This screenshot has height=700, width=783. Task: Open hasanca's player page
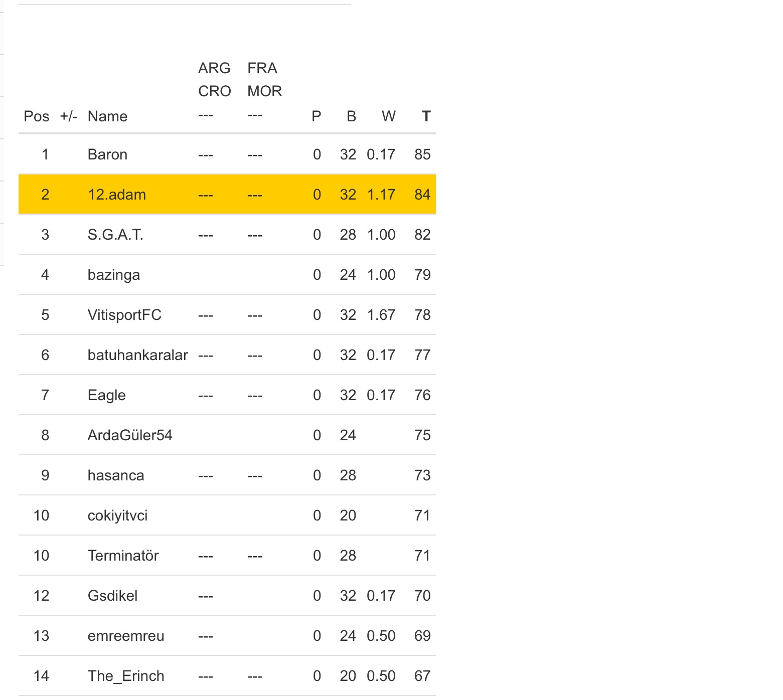tap(116, 475)
